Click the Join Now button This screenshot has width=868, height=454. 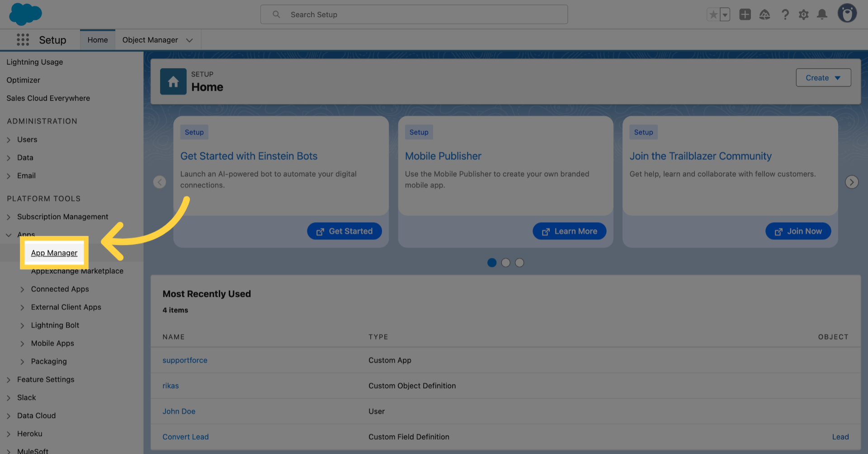(798, 231)
